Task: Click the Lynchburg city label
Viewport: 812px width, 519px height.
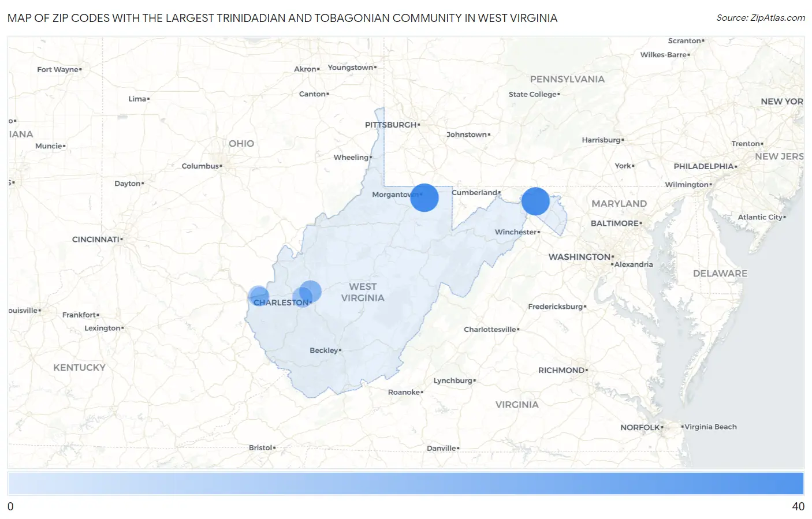Action: (453, 381)
